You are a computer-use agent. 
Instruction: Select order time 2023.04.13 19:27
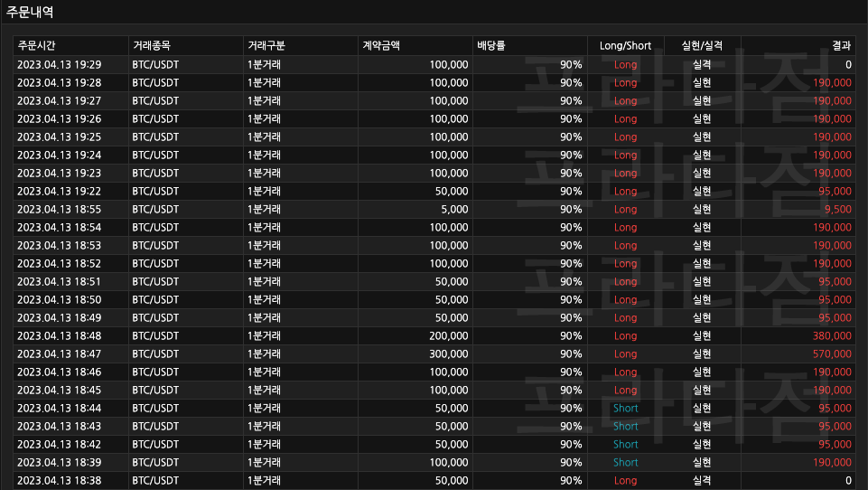(x=60, y=101)
